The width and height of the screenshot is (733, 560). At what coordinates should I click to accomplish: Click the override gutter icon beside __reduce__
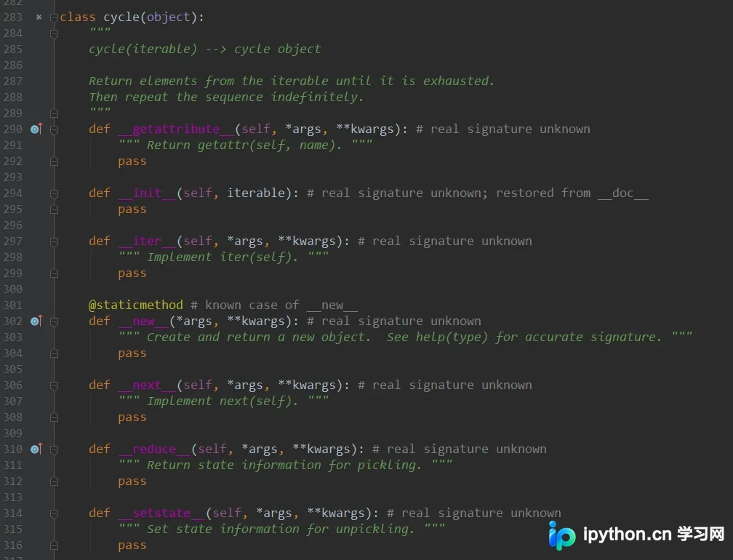click(x=36, y=449)
